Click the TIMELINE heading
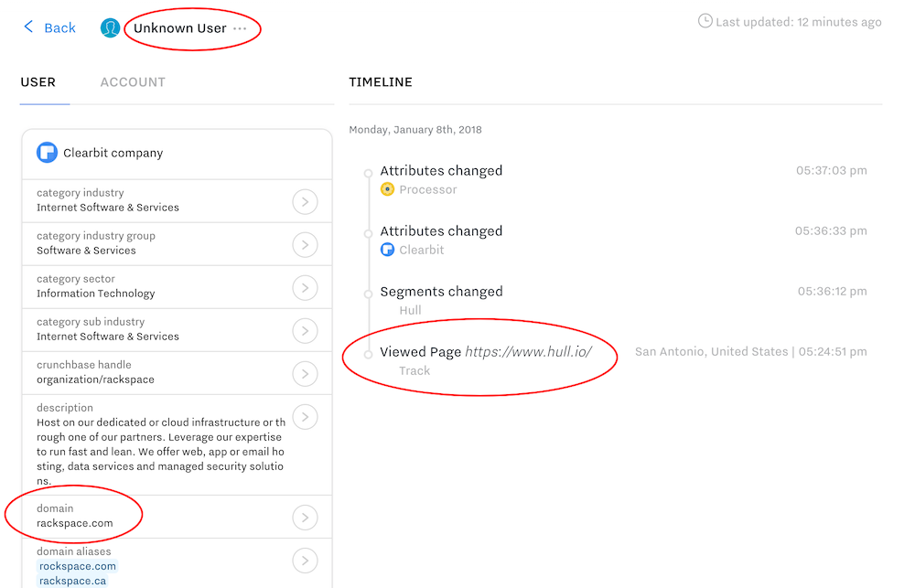 pyautogui.click(x=381, y=82)
